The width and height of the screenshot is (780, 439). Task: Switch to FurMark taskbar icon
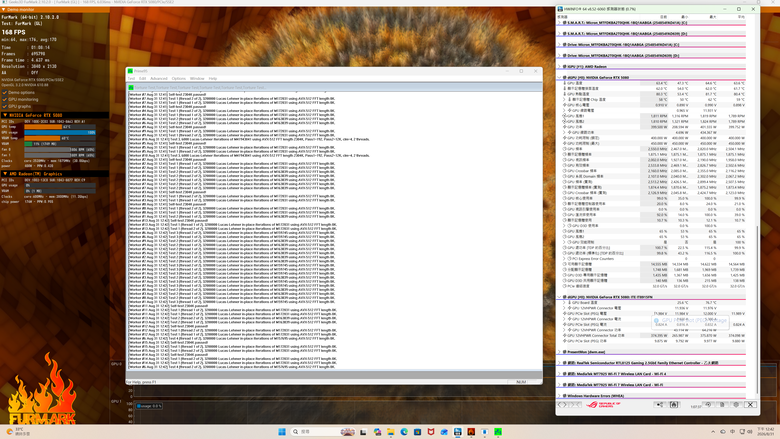tap(471, 432)
